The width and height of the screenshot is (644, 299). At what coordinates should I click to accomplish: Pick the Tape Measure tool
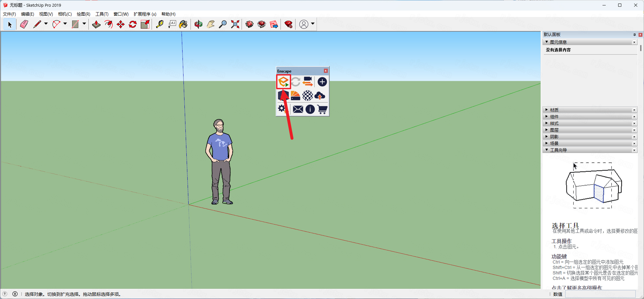[160, 24]
